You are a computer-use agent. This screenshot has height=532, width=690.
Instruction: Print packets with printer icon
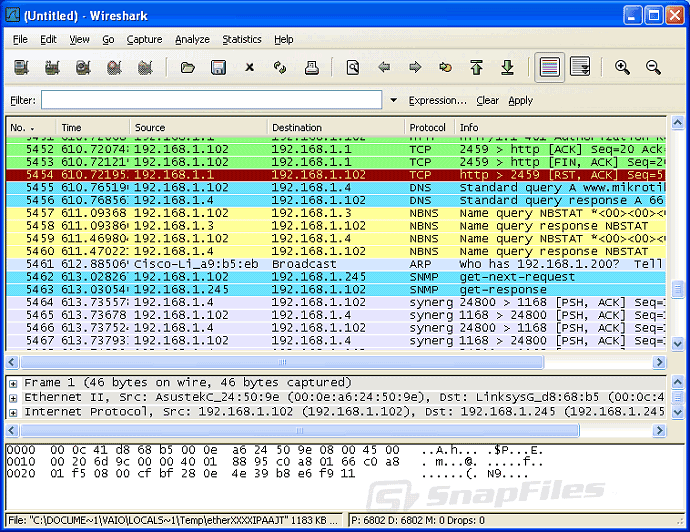pyautogui.click(x=312, y=67)
